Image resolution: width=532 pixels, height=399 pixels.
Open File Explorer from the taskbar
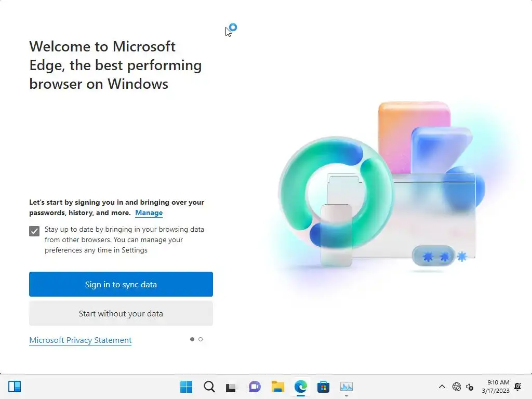tap(277, 387)
